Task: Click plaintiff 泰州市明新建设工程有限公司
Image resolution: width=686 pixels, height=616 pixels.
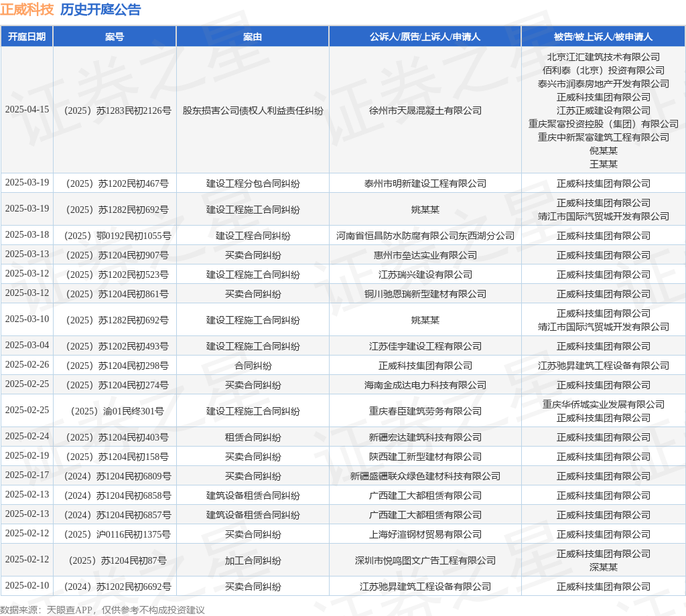Action: [x=425, y=183]
